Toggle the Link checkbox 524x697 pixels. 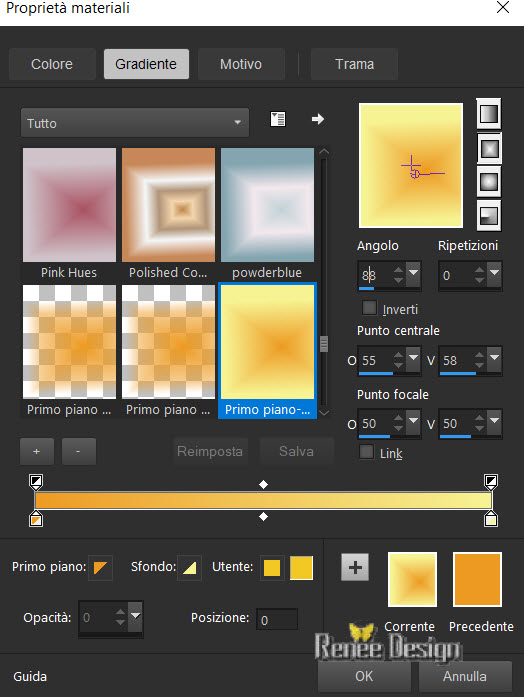pyautogui.click(x=366, y=452)
